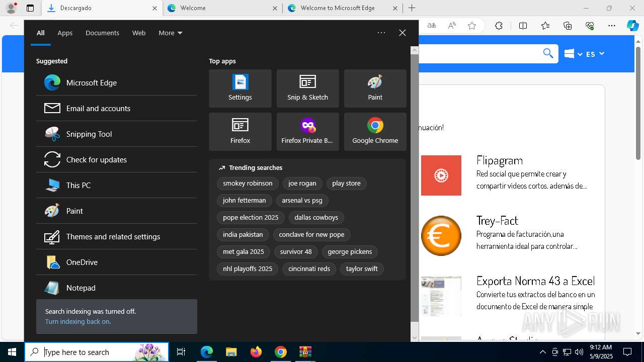The height and width of the screenshot is (362, 644).
Task: Open Themes and related settings
Action: pos(117,236)
